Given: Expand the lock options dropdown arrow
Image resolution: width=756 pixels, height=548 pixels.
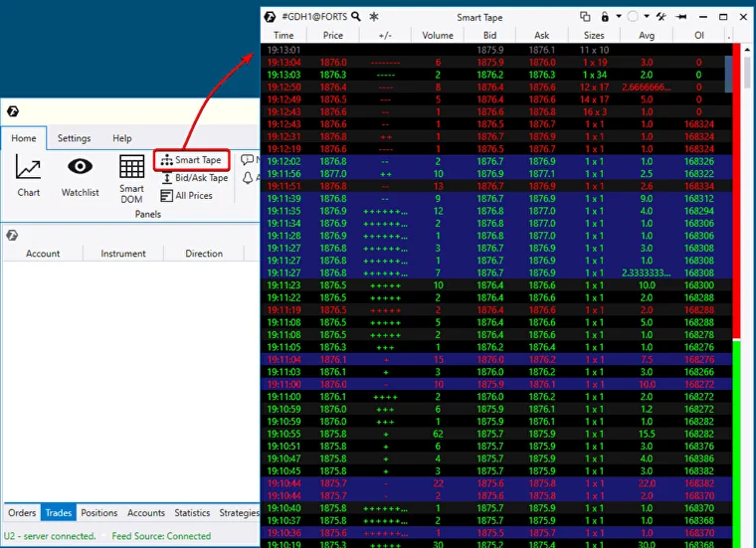Looking at the screenshot, I should click(617, 17).
